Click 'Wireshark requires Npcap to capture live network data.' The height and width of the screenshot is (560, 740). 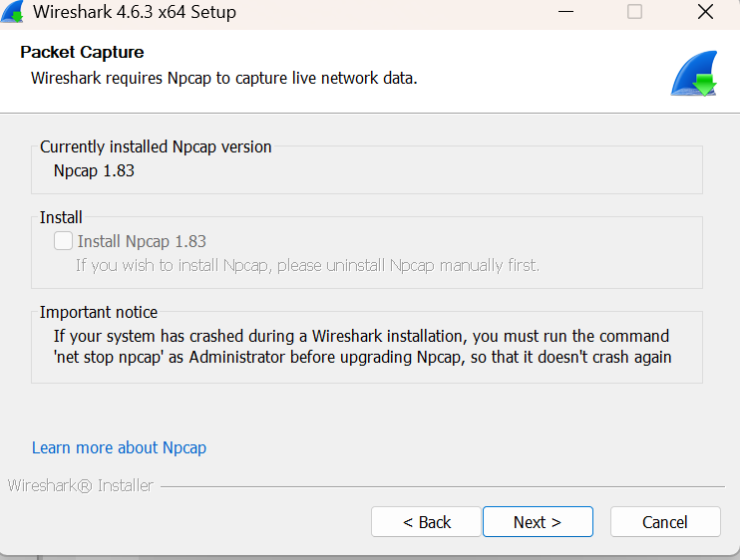pos(224,79)
